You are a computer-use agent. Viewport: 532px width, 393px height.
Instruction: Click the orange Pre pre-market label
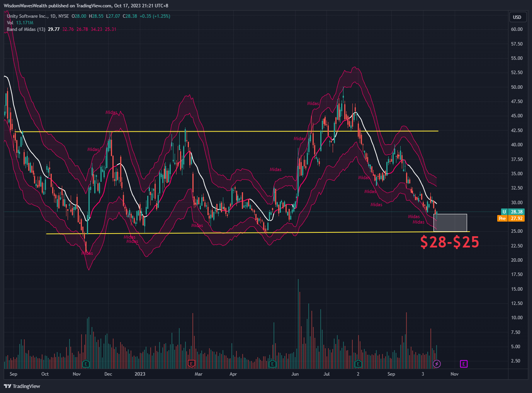[502, 218]
